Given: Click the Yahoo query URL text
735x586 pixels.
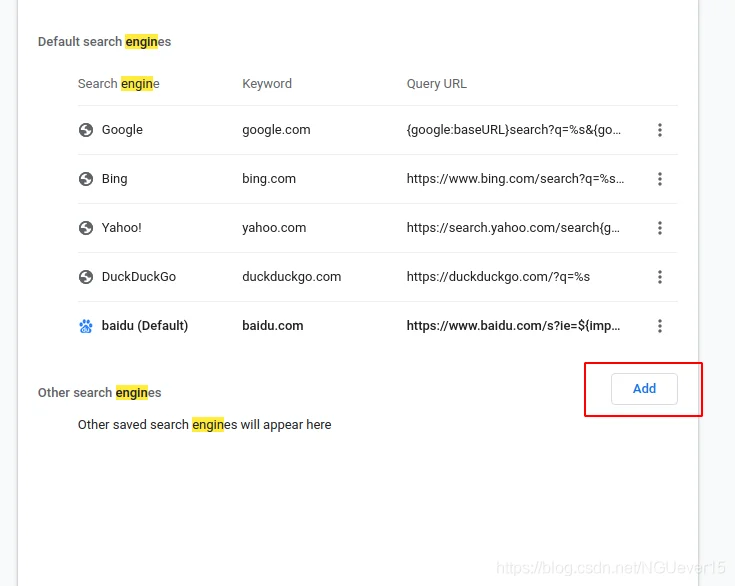Looking at the screenshot, I should 513,228.
